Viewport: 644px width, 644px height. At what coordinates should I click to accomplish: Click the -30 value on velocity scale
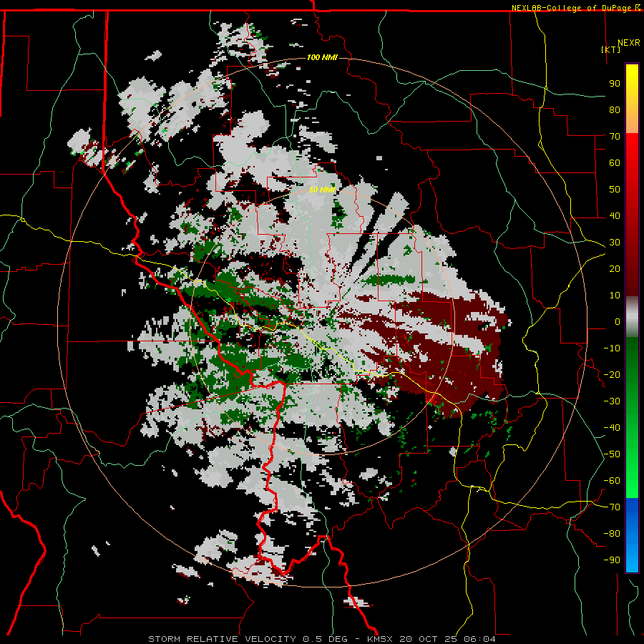[x=612, y=401]
